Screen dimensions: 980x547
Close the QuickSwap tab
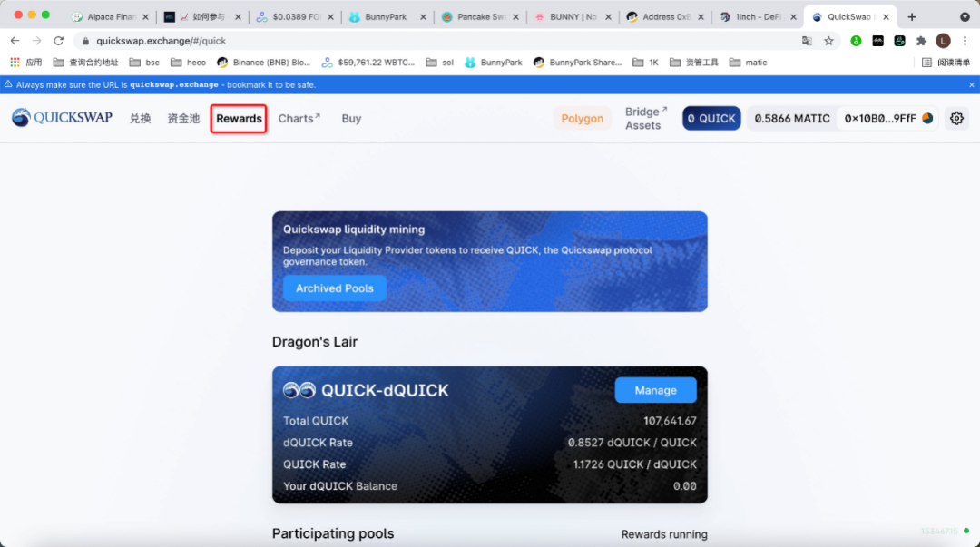[x=886, y=17]
